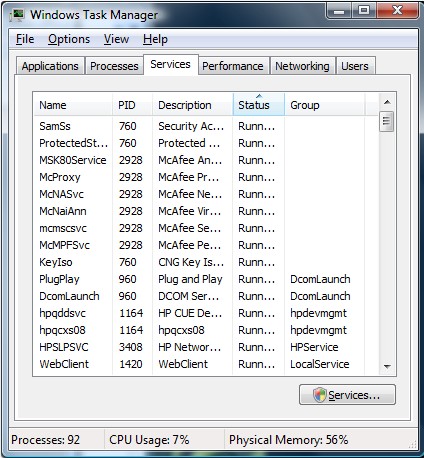
Task: Switch to the Networking tab
Action: tap(302, 66)
